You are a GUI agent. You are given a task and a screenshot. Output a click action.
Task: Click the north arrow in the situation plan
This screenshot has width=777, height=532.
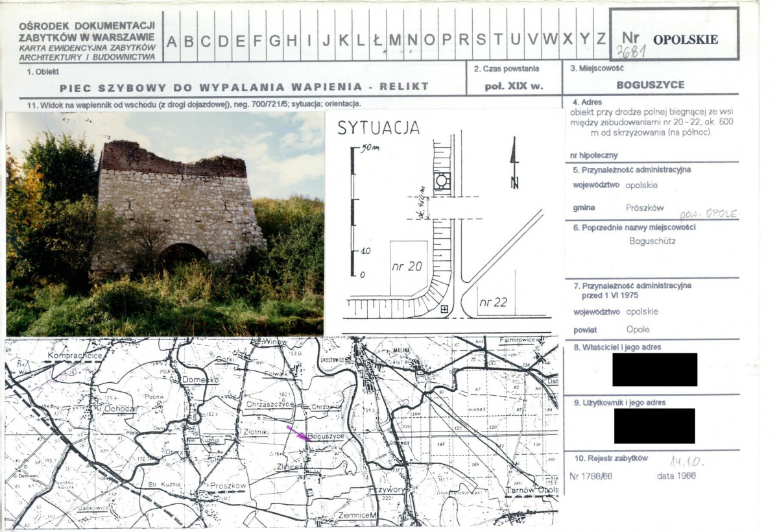(514, 163)
